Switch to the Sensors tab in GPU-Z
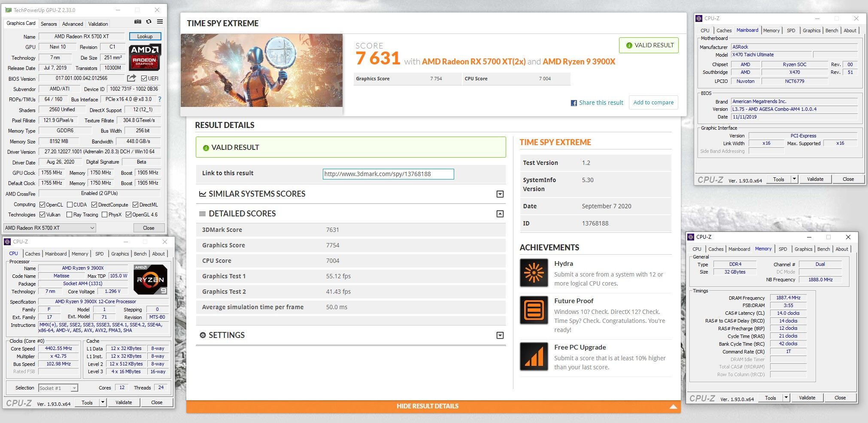The height and width of the screenshot is (423, 868). 49,24
